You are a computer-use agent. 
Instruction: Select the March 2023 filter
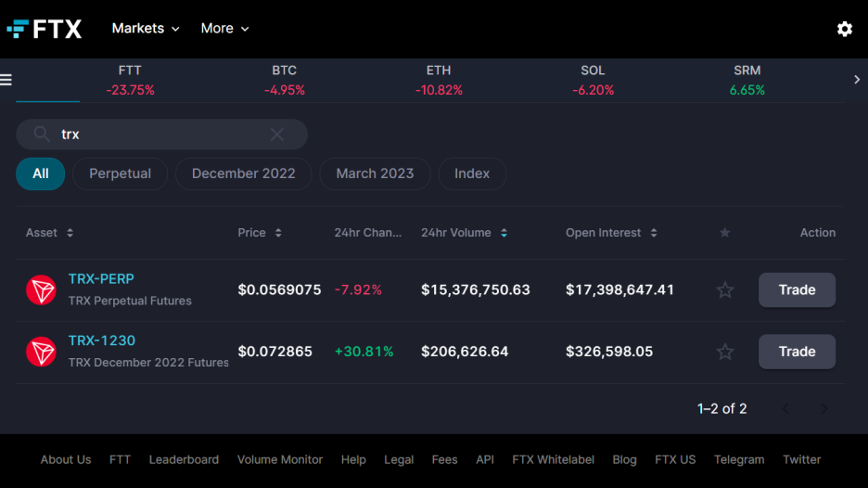click(x=375, y=173)
